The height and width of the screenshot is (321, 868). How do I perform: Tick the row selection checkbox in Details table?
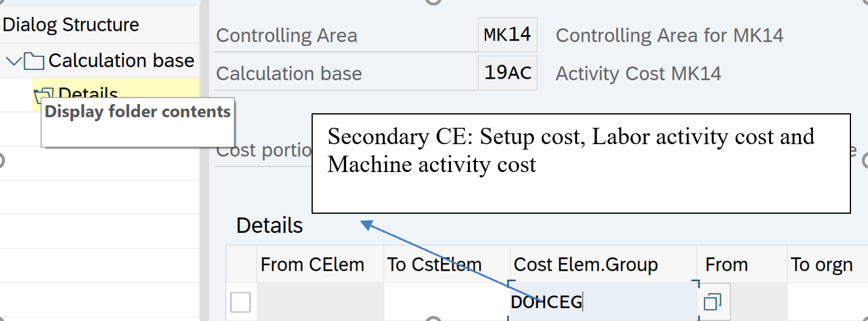241,302
